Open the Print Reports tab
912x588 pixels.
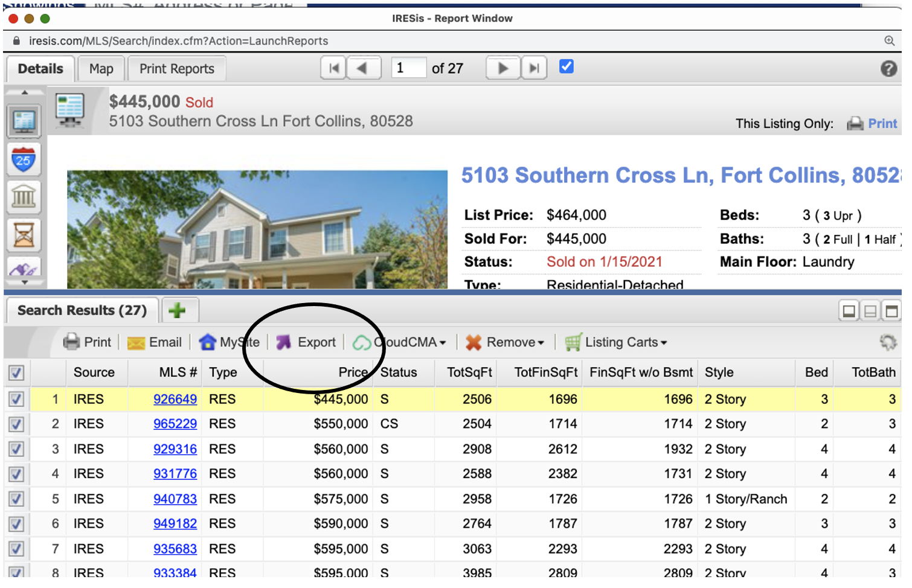point(176,69)
